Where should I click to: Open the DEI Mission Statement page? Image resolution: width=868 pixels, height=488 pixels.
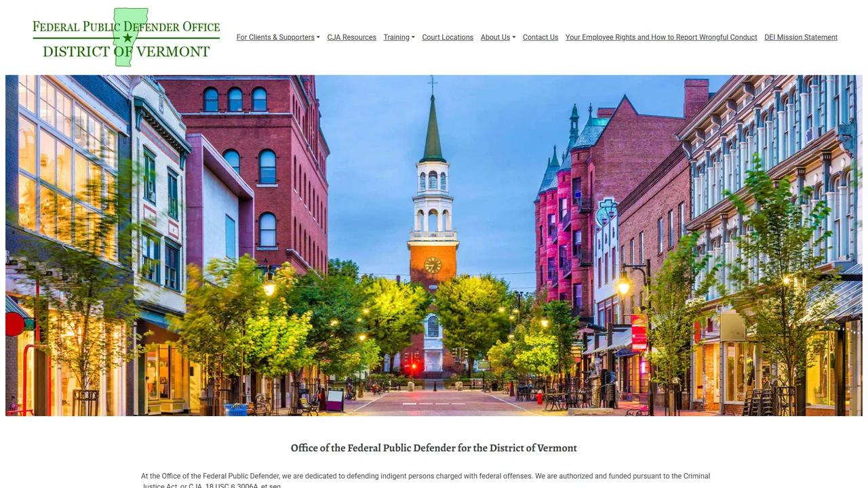point(801,37)
